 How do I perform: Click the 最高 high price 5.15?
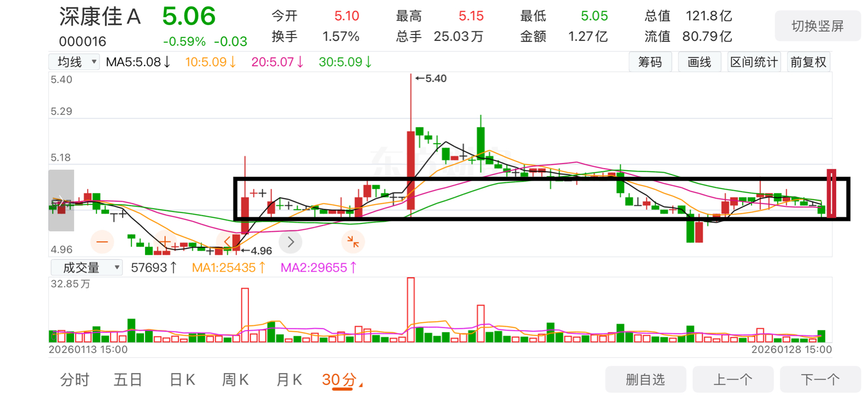pos(471,16)
